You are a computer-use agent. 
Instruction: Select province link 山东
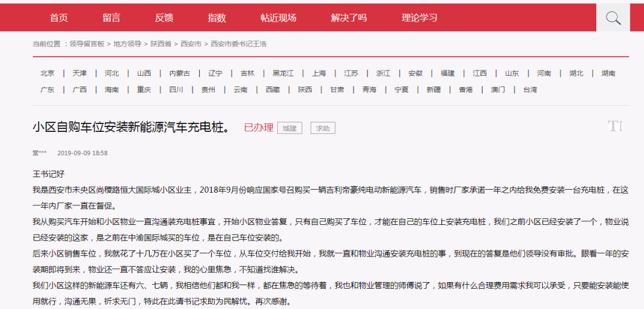coord(512,73)
